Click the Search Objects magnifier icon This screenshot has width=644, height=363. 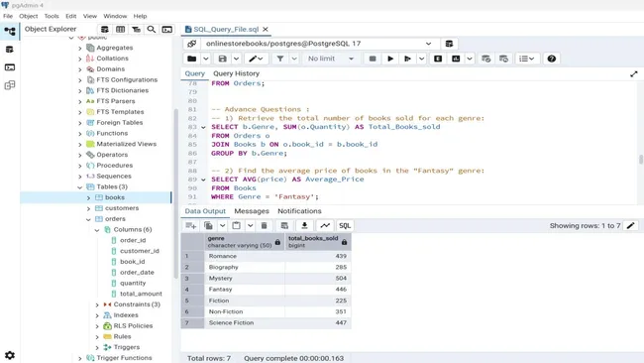[x=152, y=29]
